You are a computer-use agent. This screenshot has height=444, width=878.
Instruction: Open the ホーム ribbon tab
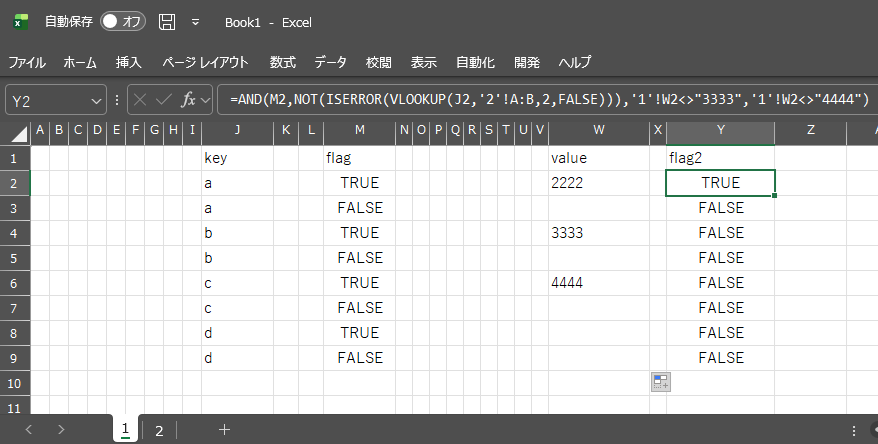(x=80, y=62)
